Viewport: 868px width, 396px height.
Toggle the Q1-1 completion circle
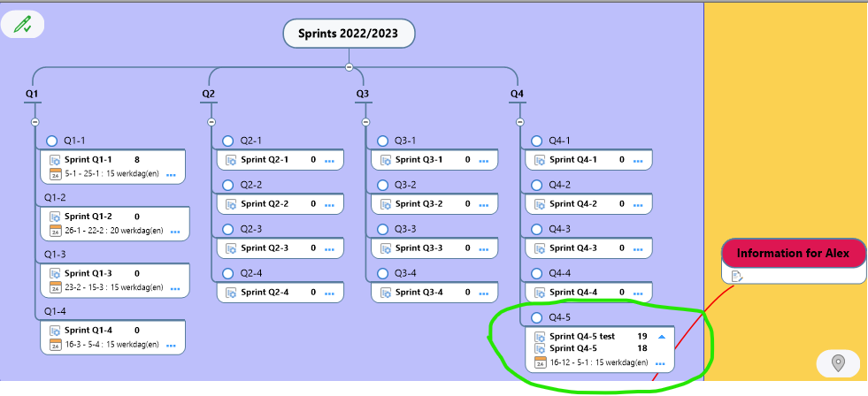click(x=52, y=141)
